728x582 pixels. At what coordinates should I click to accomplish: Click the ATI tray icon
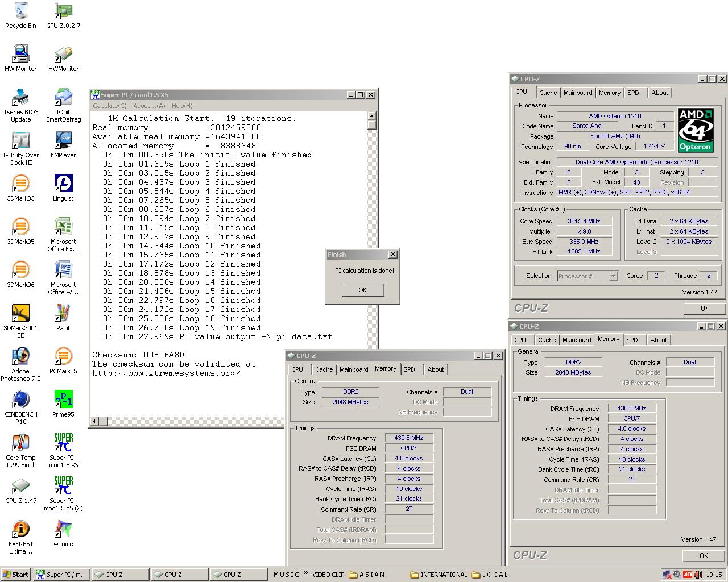click(687, 575)
